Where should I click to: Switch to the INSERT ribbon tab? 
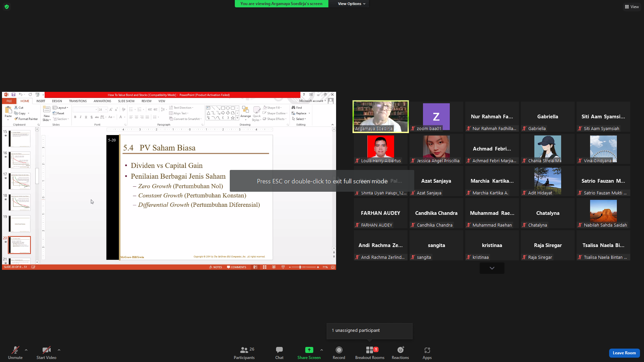click(x=41, y=101)
